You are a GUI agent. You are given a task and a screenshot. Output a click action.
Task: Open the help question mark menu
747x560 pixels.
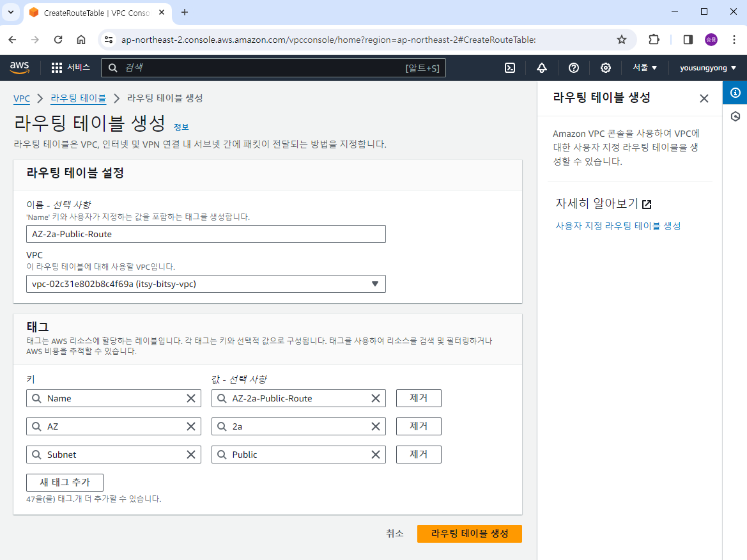coord(574,68)
